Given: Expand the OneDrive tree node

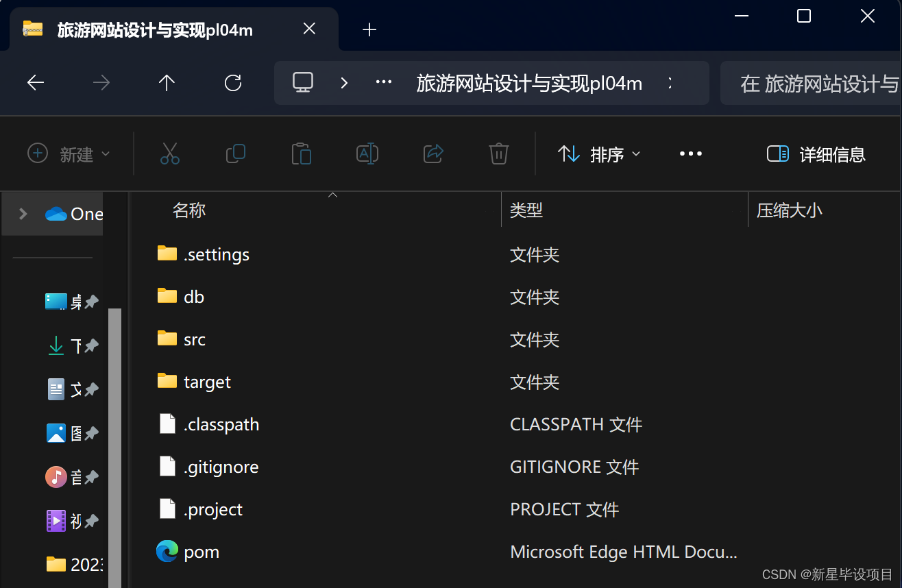Looking at the screenshot, I should tap(23, 214).
